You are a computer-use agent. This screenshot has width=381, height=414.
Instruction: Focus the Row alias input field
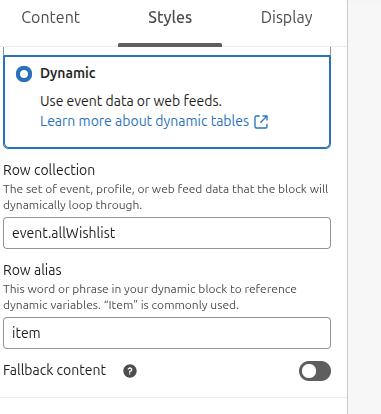point(167,333)
